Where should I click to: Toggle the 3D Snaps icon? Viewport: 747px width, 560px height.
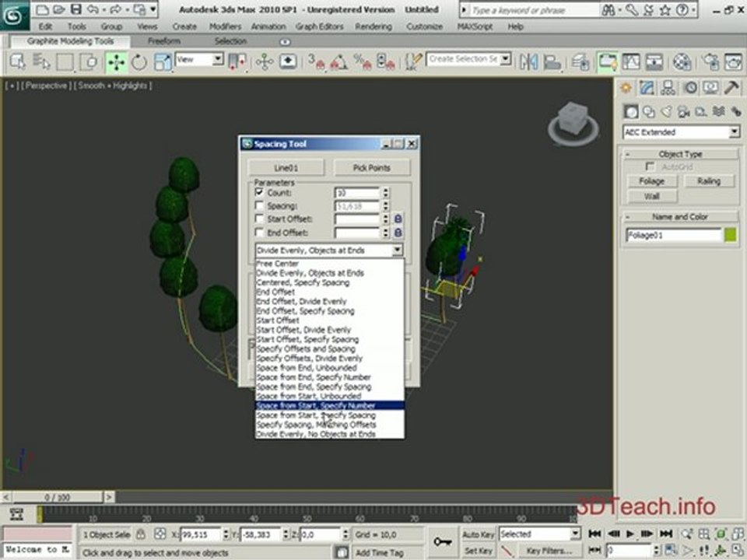point(316,62)
